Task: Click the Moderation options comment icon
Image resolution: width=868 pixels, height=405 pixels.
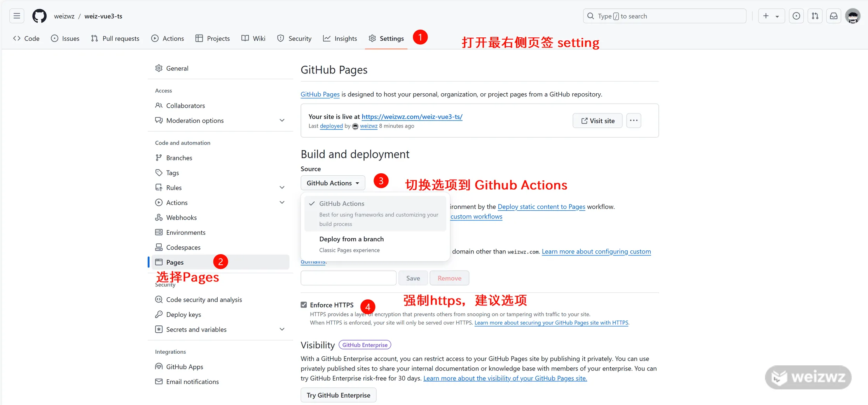Action: 159,120
